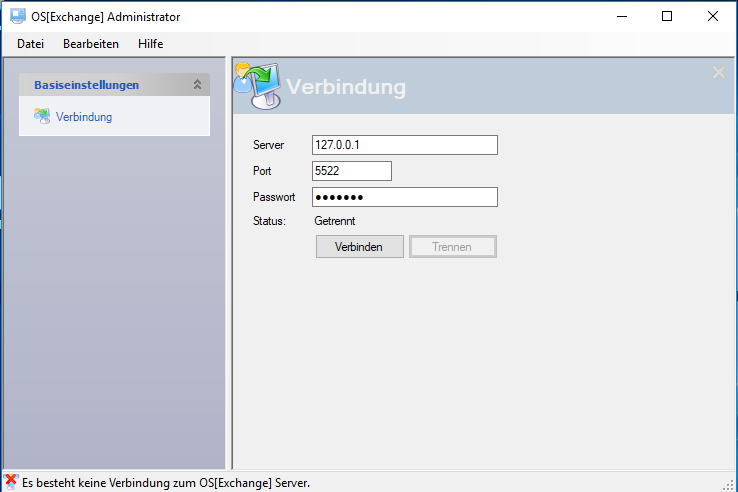Click the OS[Exchange] Administrator title bar icon
The width and height of the screenshot is (738, 492).
tap(17, 16)
